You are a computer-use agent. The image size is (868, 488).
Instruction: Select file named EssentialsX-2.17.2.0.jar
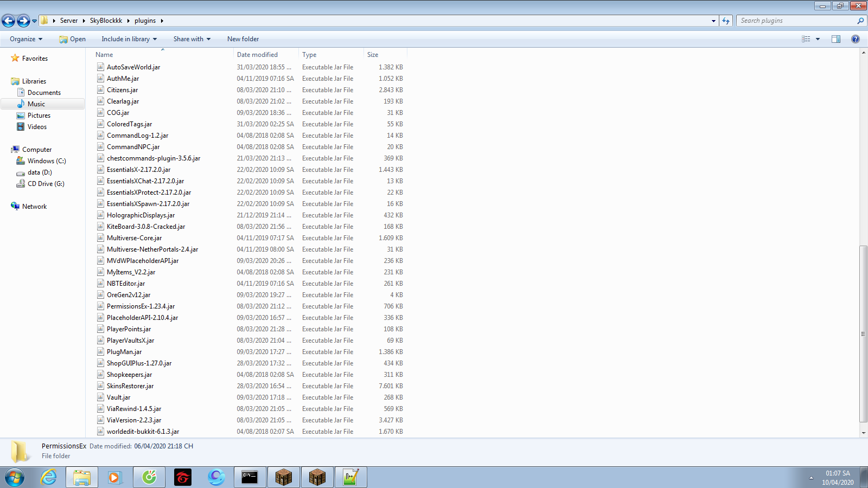point(138,170)
